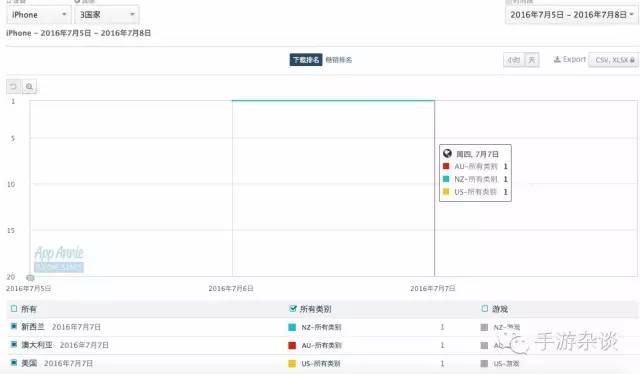
Task: Switch to the 下载排名 tab
Action: click(x=306, y=60)
